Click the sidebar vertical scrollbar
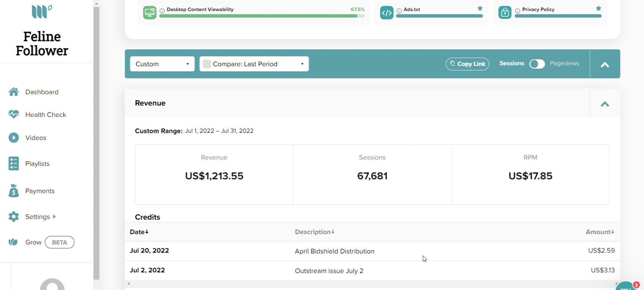This screenshot has height=290, width=644. (x=96, y=143)
